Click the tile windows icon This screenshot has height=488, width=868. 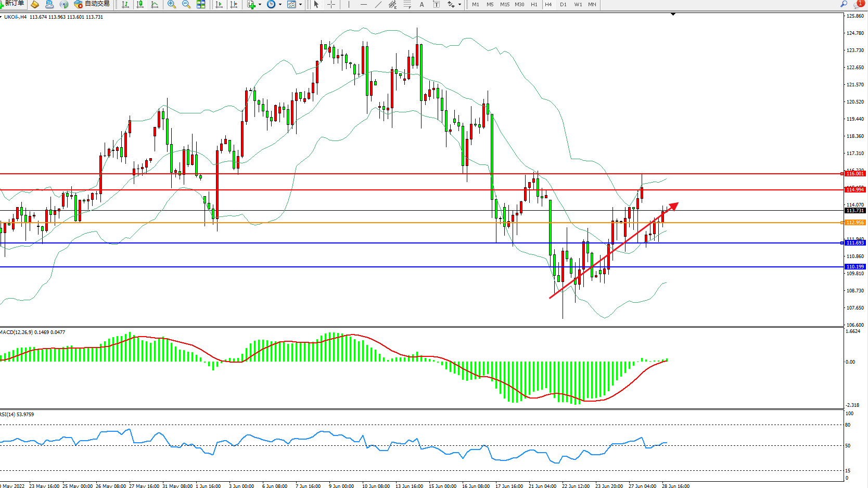(201, 4)
